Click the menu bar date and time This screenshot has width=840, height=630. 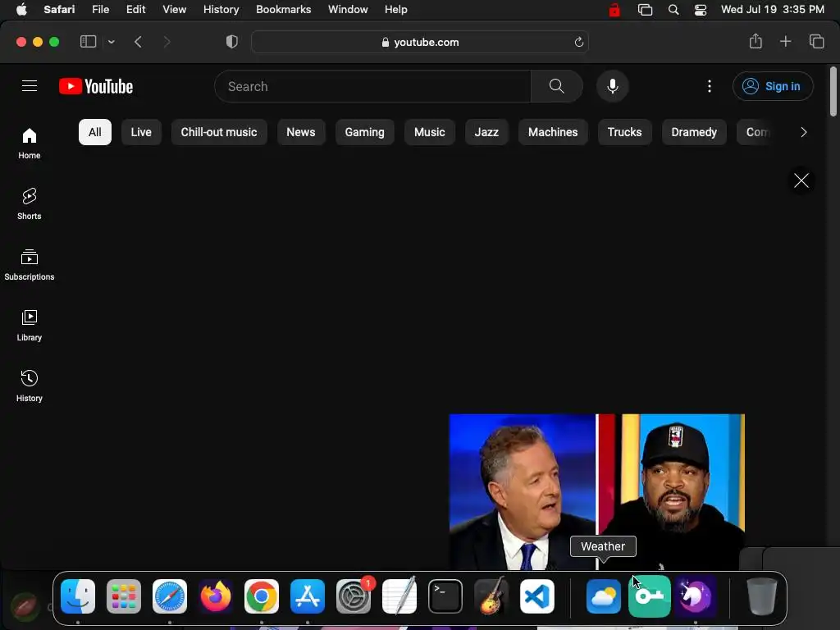click(x=773, y=10)
